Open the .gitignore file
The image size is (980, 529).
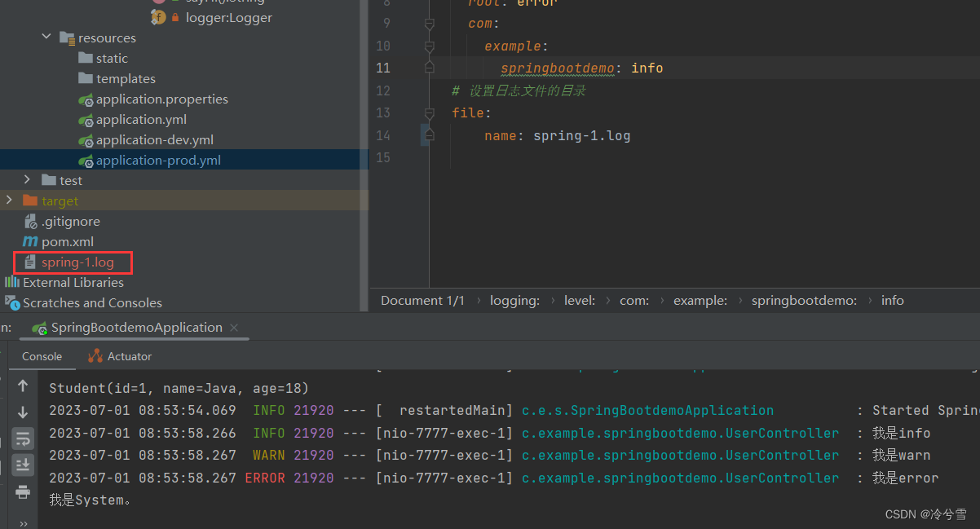click(x=71, y=221)
